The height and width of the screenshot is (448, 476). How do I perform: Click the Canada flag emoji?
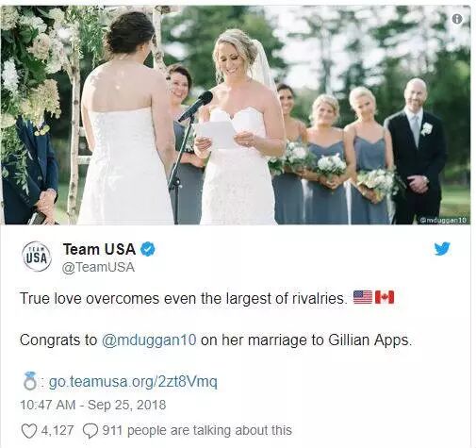pos(385,297)
